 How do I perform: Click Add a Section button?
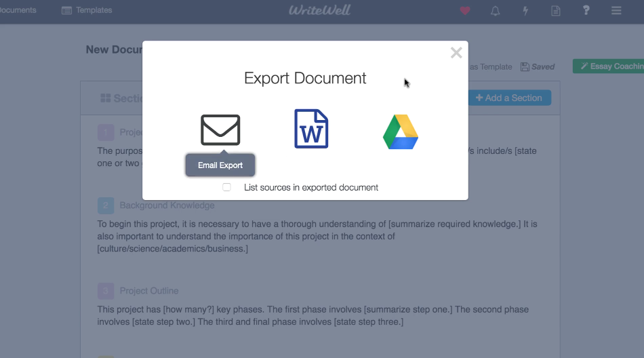tap(509, 98)
